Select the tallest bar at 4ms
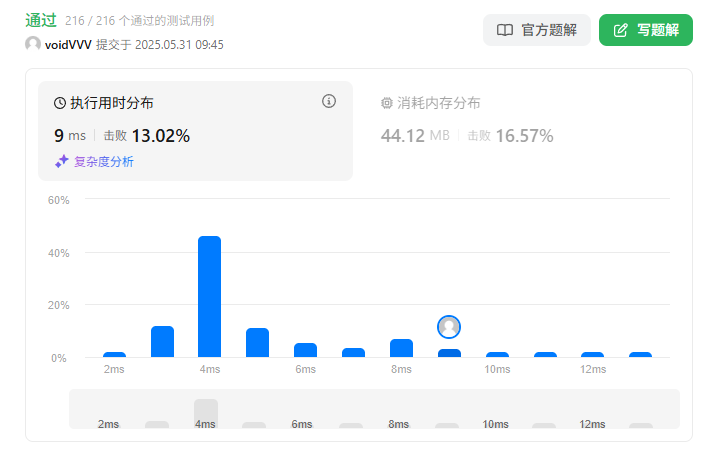 [209, 296]
